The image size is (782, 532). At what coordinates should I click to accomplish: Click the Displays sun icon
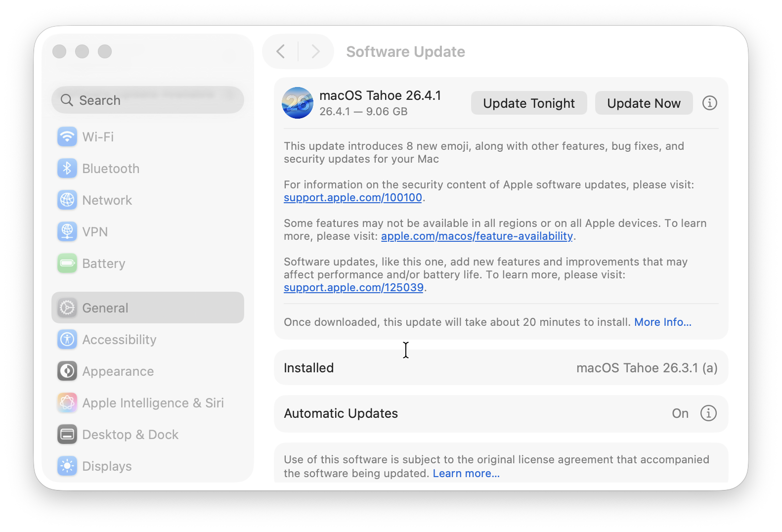point(67,466)
